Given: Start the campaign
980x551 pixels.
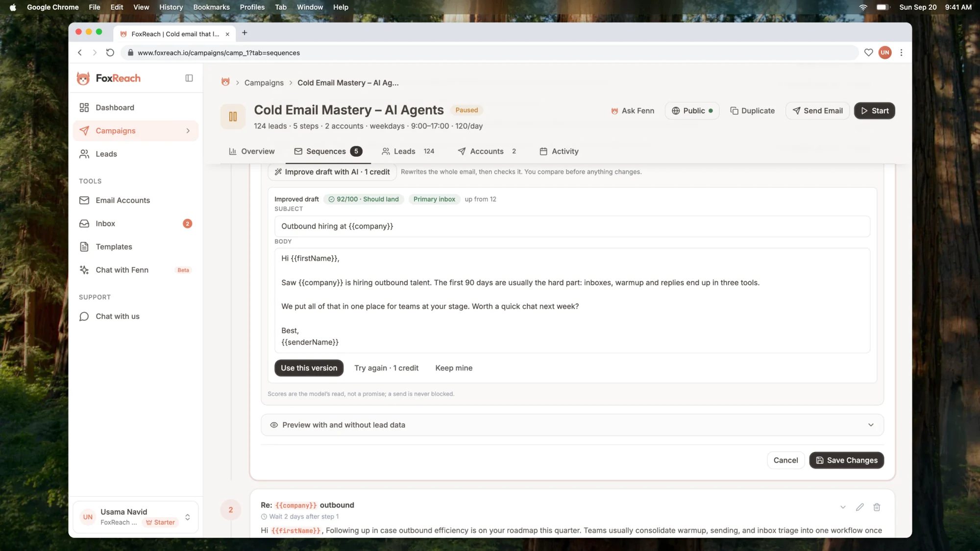Looking at the screenshot, I should click(874, 111).
